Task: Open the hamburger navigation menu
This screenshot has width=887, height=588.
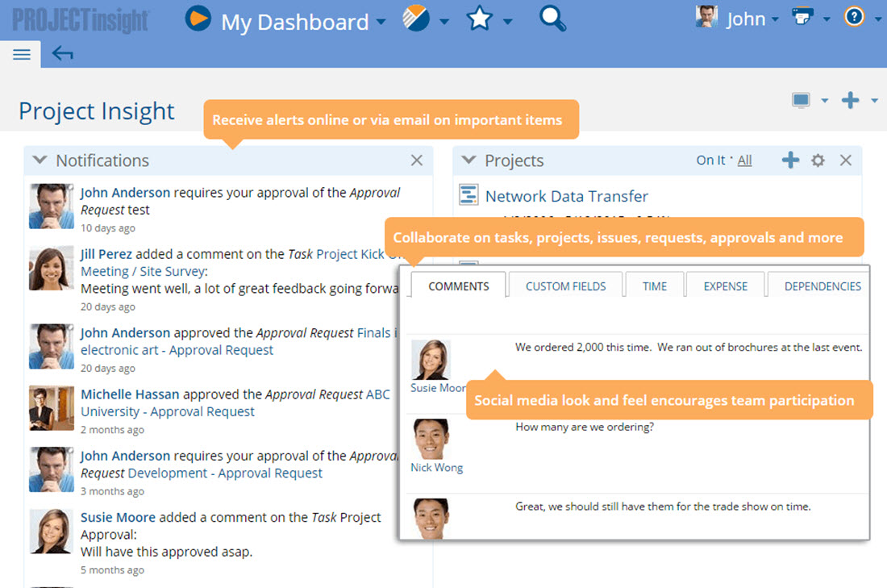Action: [x=22, y=54]
